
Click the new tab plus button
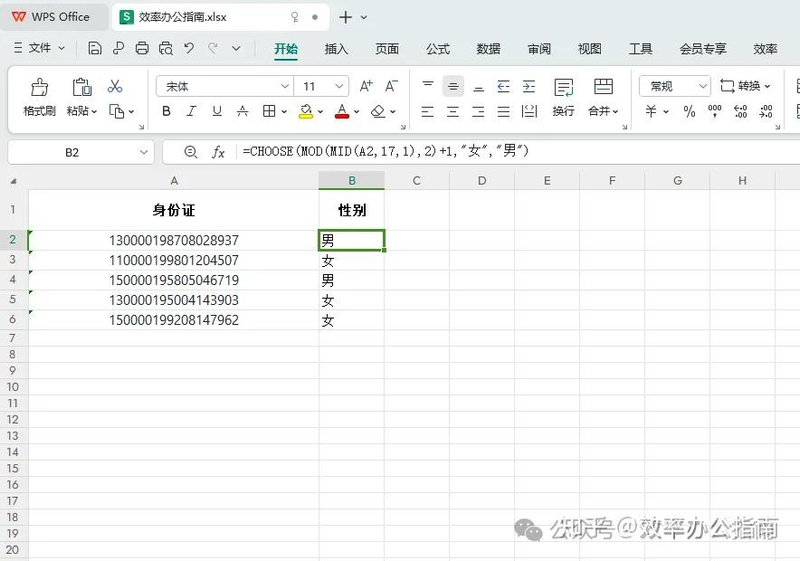tap(345, 17)
